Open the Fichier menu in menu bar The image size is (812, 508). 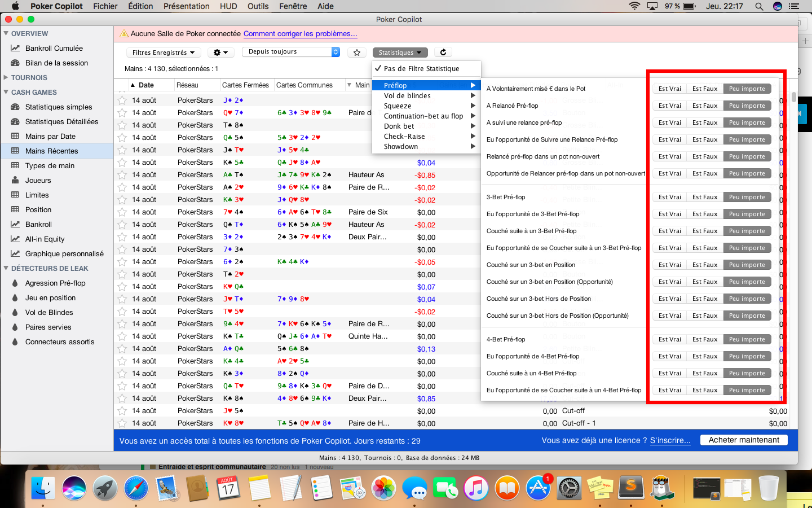click(x=105, y=6)
